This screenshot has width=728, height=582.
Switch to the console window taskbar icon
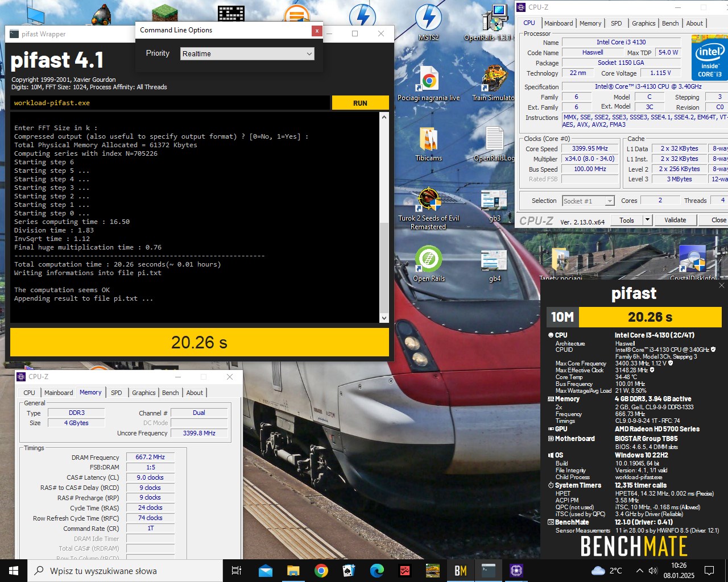pyautogui.click(x=489, y=571)
